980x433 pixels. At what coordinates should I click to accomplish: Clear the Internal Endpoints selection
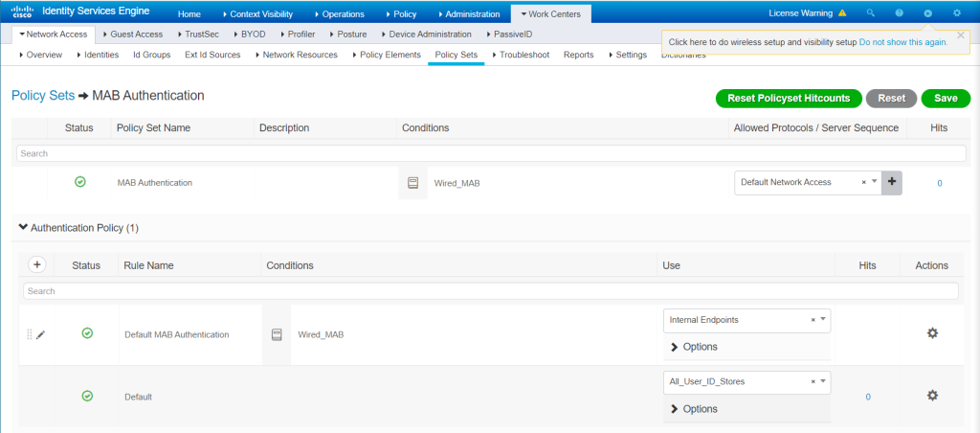point(813,320)
